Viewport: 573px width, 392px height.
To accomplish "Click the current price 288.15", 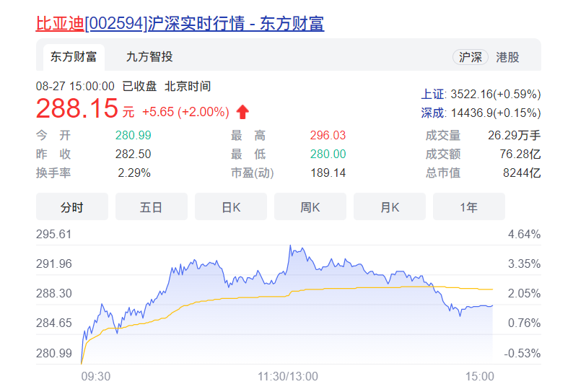I will (x=77, y=108).
